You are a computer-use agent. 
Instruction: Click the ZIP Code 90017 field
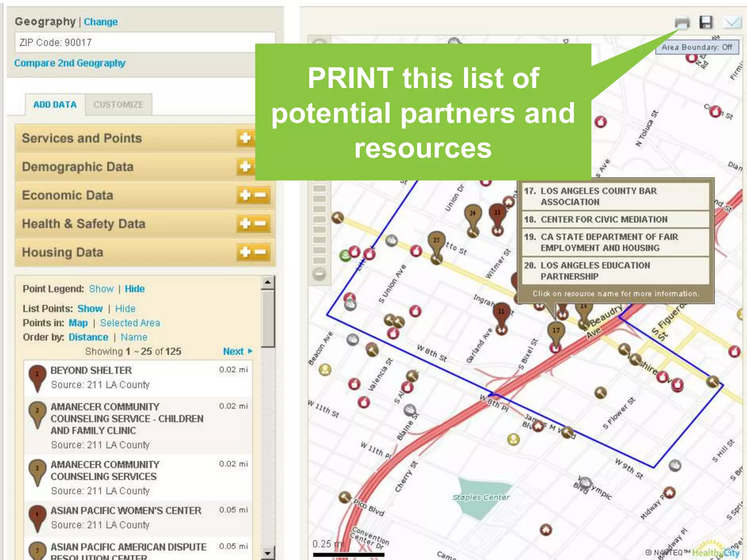point(145,42)
